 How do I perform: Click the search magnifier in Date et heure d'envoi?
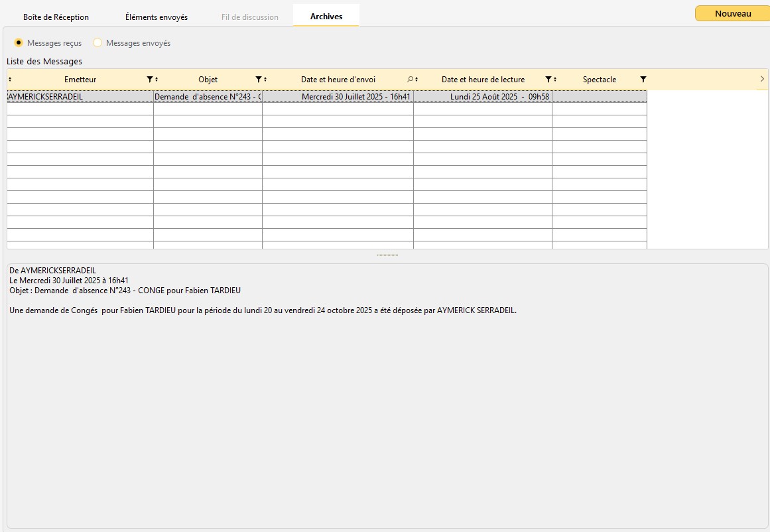click(x=410, y=80)
